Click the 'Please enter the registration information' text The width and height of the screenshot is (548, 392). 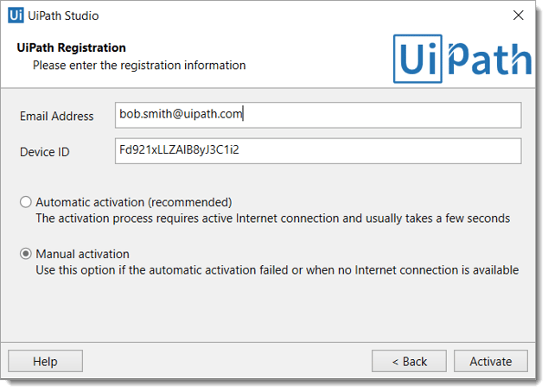139,66
